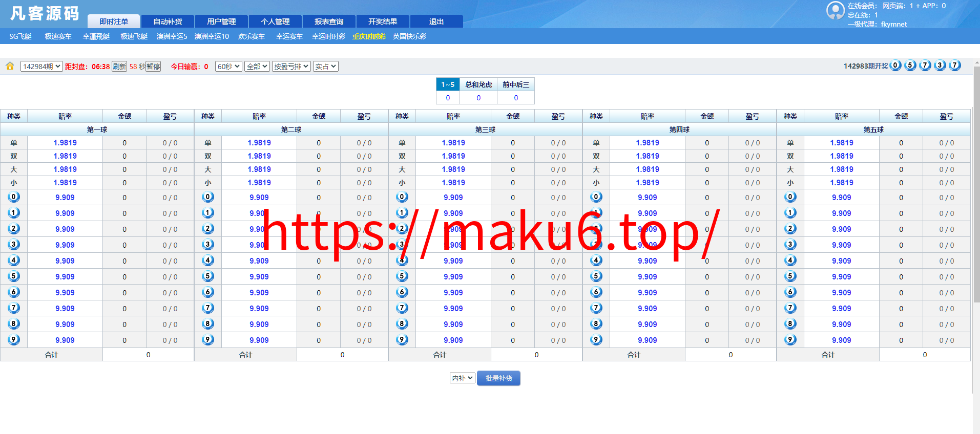Image resolution: width=980 pixels, height=434 pixels.
Task: Pick ball 6 in the 第四球 table
Action: 596,292
